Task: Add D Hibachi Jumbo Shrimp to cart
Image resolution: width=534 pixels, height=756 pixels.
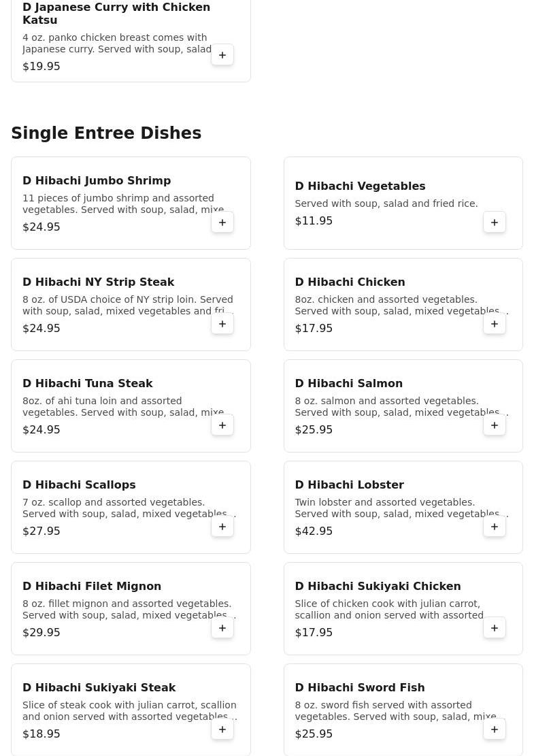Action: point(222,223)
